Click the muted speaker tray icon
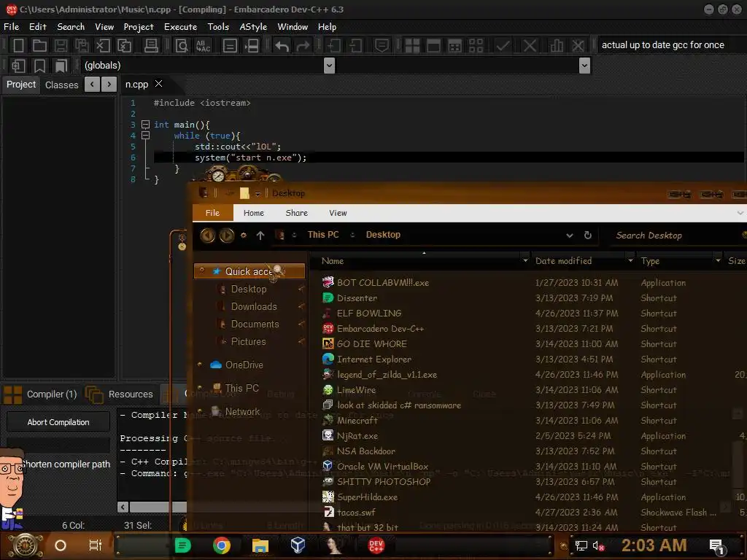This screenshot has width=747, height=560. coord(598,546)
